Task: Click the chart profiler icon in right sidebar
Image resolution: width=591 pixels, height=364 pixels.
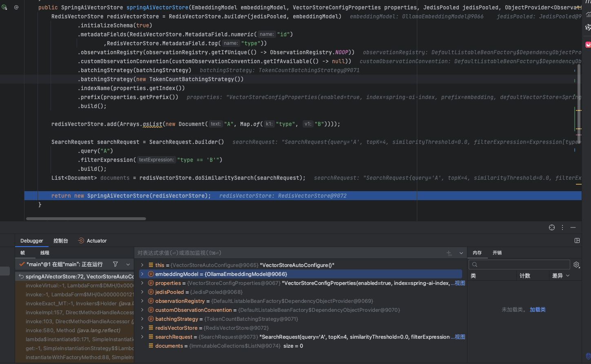Action: coord(588,15)
